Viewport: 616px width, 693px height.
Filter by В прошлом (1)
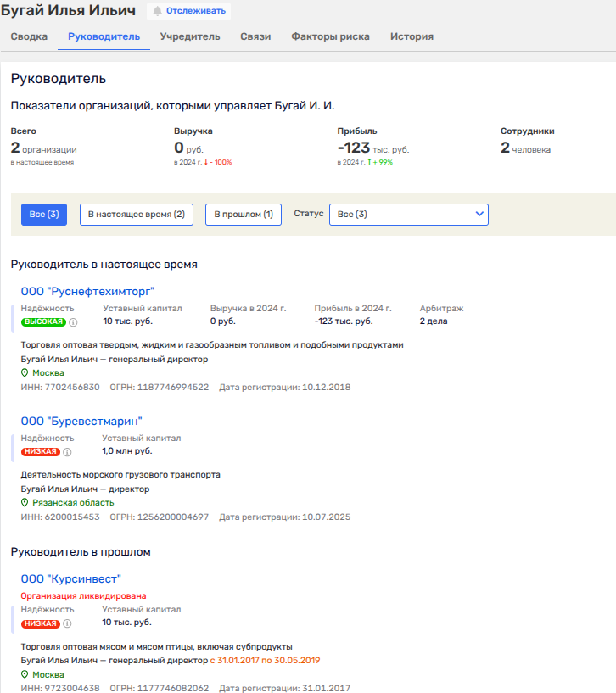pyautogui.click(x=243, y=215)
